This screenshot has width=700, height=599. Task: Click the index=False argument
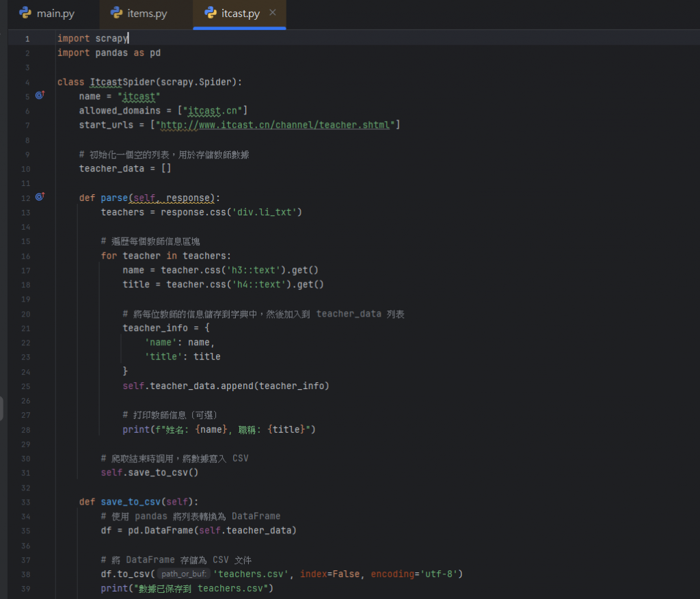(x=330, y=574)
